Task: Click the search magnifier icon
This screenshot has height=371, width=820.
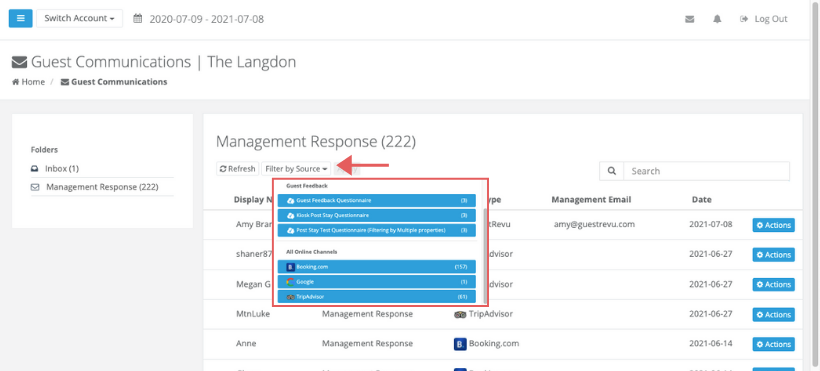Action: pos(611,171)
